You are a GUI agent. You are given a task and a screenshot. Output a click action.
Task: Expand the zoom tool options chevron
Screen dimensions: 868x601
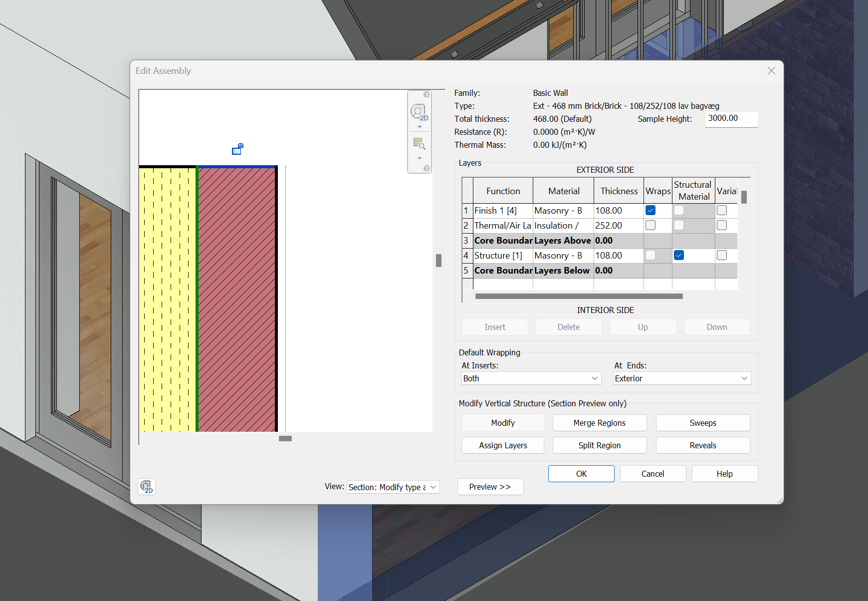pos(420,158)
